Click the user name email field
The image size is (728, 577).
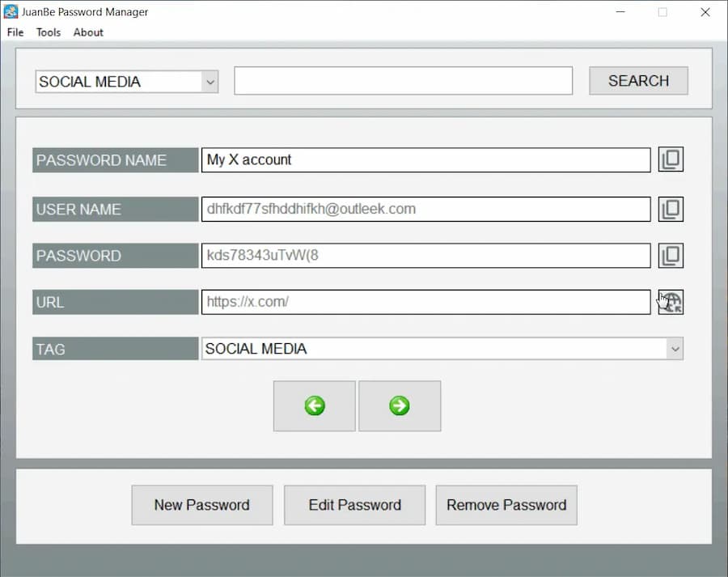tap(425, 209)
